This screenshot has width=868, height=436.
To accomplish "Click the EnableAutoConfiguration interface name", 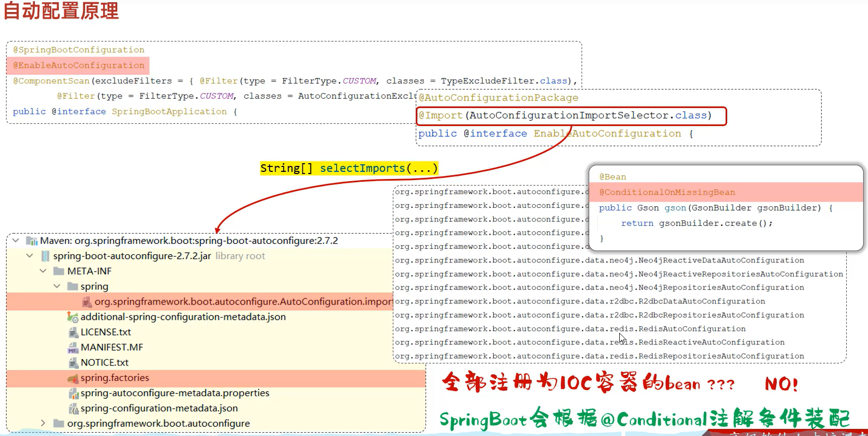I will [607, 134].
